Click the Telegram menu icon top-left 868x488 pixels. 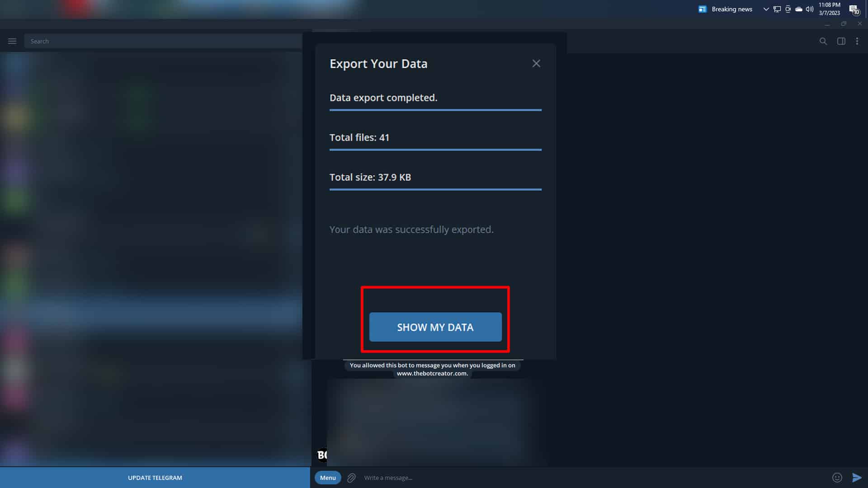12,41
